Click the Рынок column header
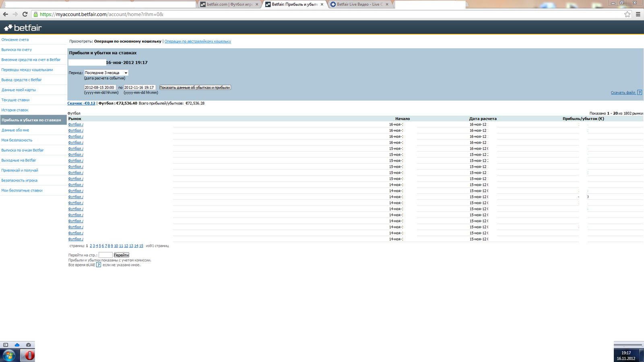Image resolution: width=644 pixels, height=362 pixels. coord(75,119)
